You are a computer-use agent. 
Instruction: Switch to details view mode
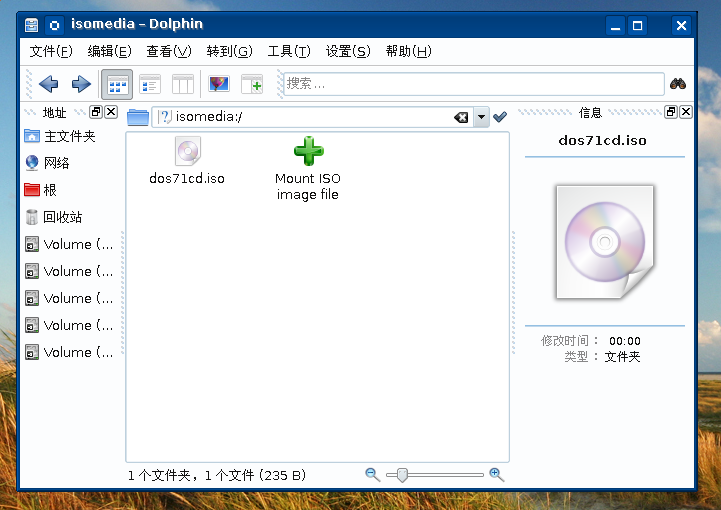coord(150,84)
